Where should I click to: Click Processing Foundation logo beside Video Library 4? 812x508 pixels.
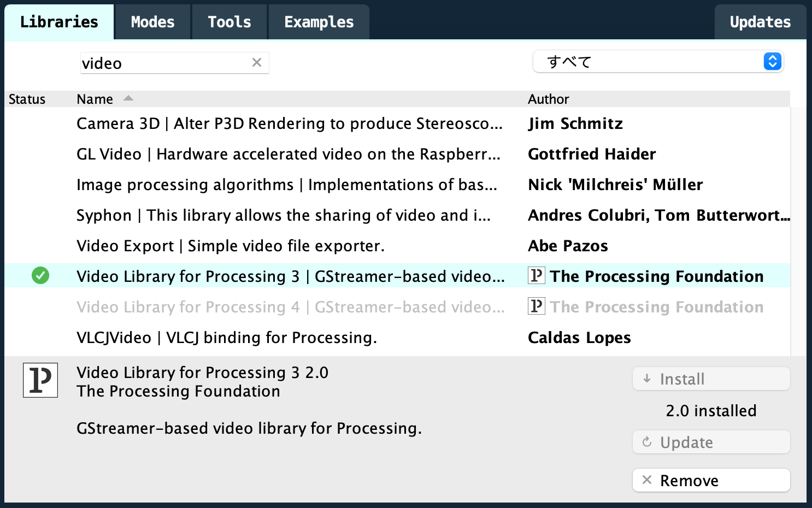tap(536, 306)
